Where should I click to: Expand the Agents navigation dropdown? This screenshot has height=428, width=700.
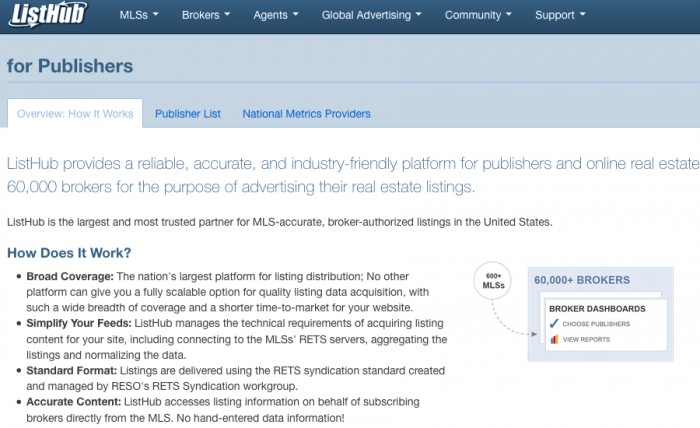[x=276, y=16]
